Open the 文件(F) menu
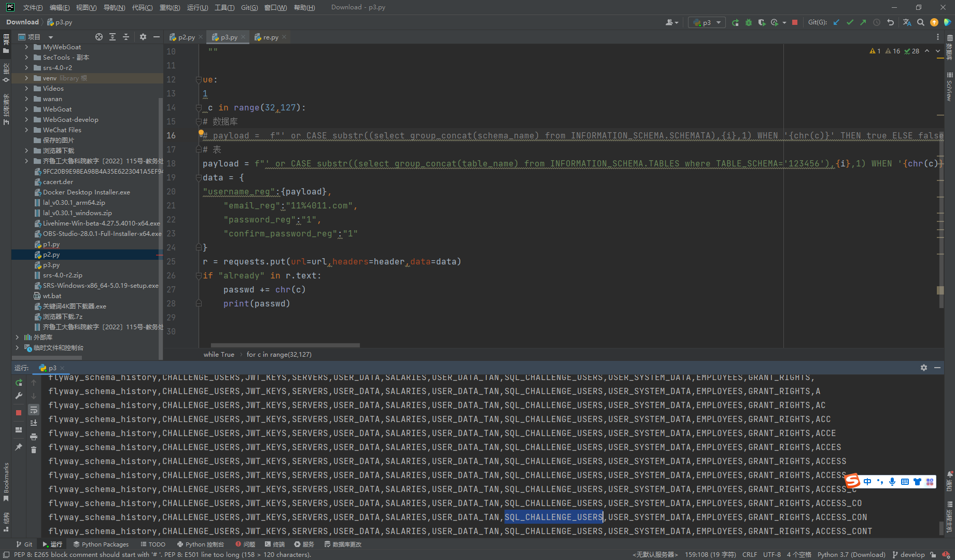The image size is (955, 560). pos(33,7)
